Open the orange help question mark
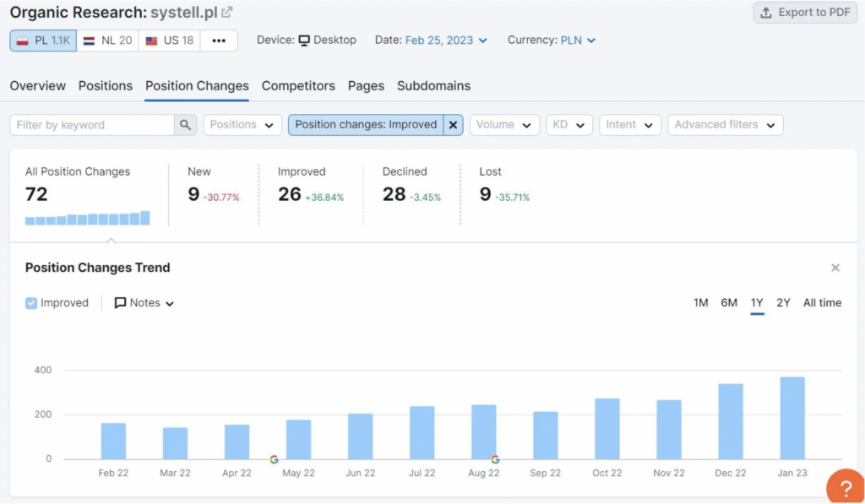Screen dimensions: 865x504 click(x=845, y=487)
